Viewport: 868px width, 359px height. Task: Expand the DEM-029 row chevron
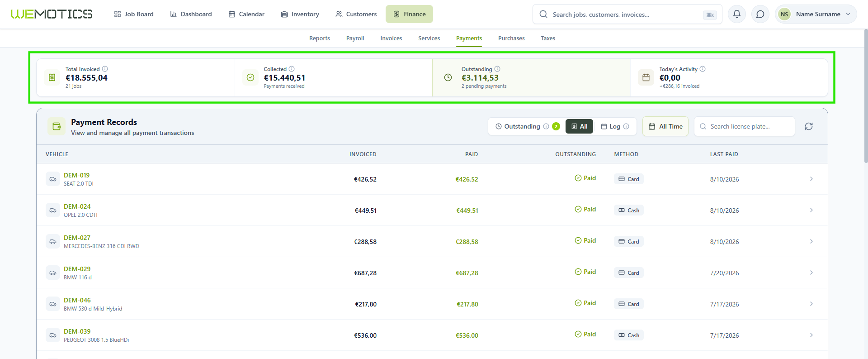tap(811, 273)
